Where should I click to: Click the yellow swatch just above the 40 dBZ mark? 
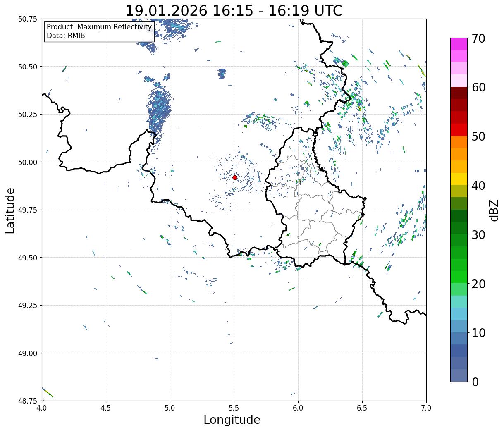[x=459, y=179]
